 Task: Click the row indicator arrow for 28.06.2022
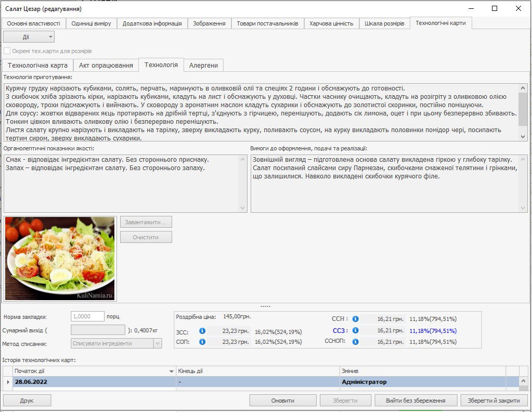(x=7, y=382)
